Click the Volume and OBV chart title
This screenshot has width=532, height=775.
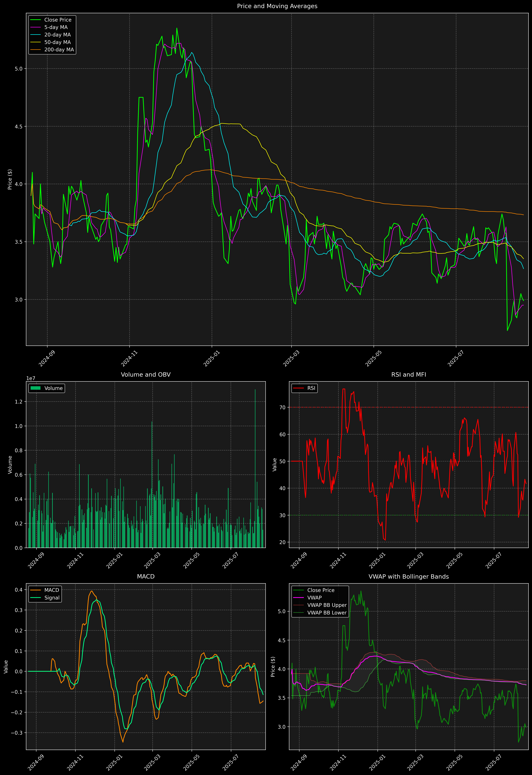coord(146,374)
